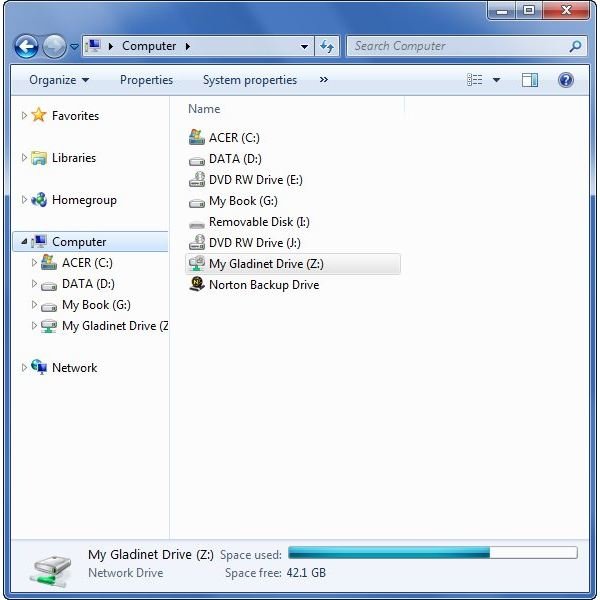Select DVD RW Drive (J:) label
Screen dimensions: 600x600
[x=255, y=243]
